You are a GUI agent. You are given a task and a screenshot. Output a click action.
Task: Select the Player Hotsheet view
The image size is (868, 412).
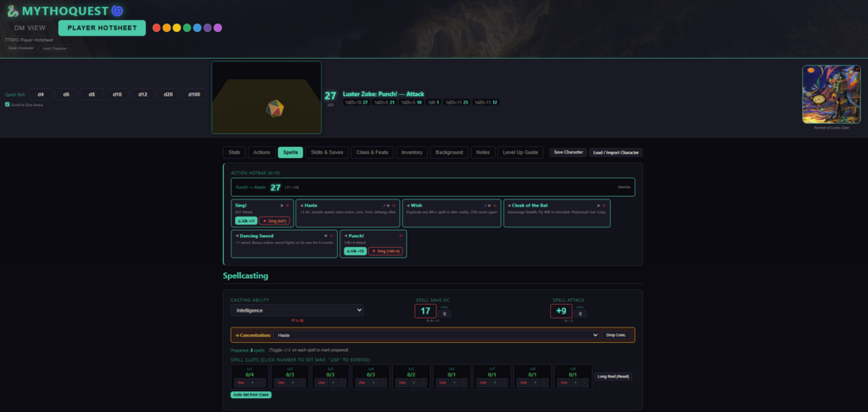(x=102, y=29)
